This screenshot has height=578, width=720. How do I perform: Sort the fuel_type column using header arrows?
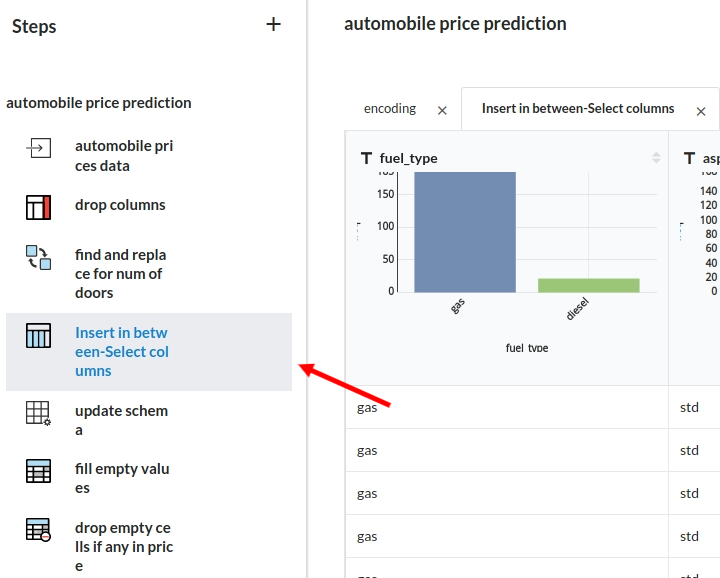(656, 158)
